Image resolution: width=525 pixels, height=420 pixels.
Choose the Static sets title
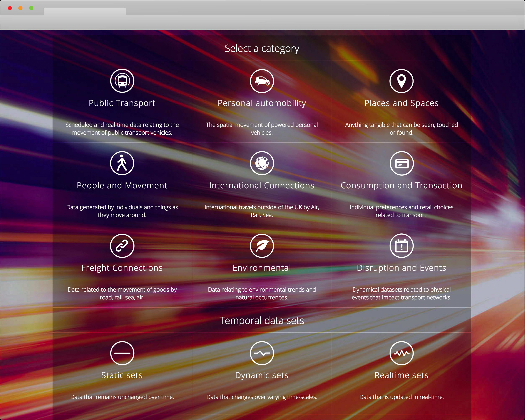click(x=122, y=375)
